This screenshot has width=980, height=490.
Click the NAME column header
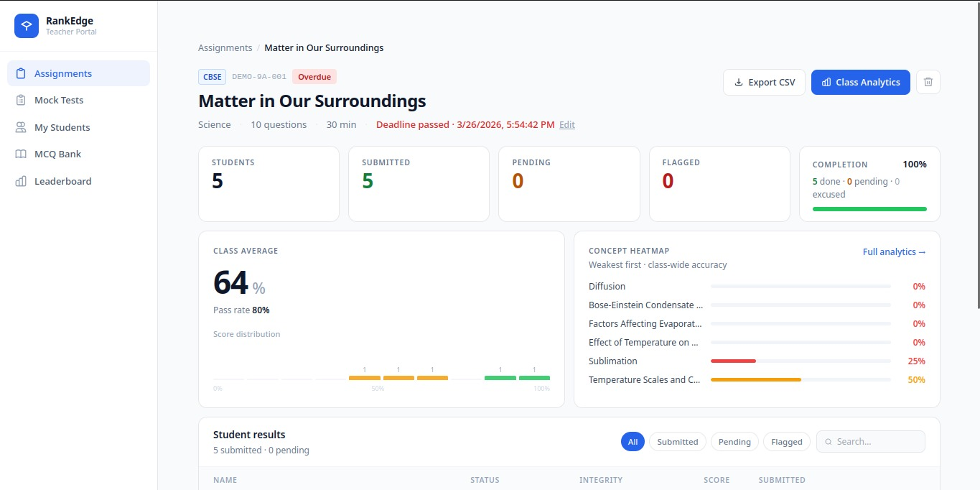click(225, 480)
